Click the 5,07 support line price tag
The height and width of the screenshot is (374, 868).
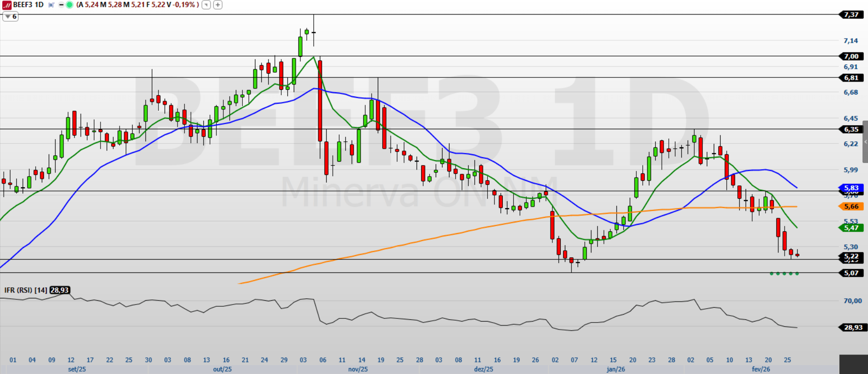(x=851, y=273)
